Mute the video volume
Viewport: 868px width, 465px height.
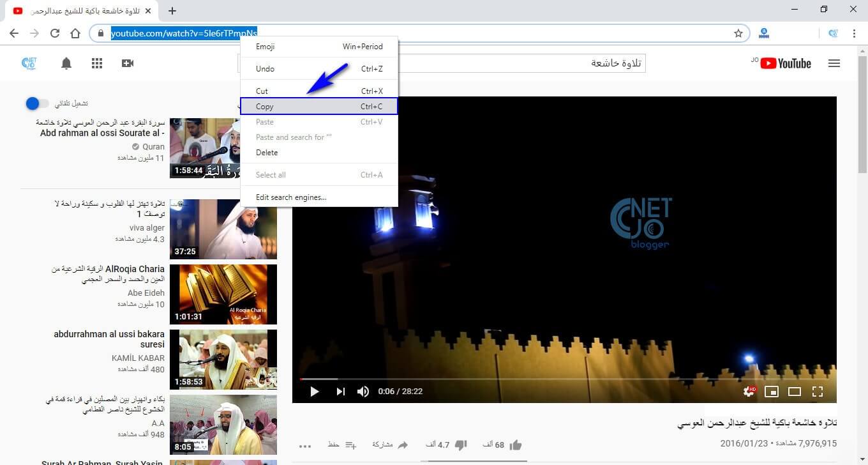[363, 392]
